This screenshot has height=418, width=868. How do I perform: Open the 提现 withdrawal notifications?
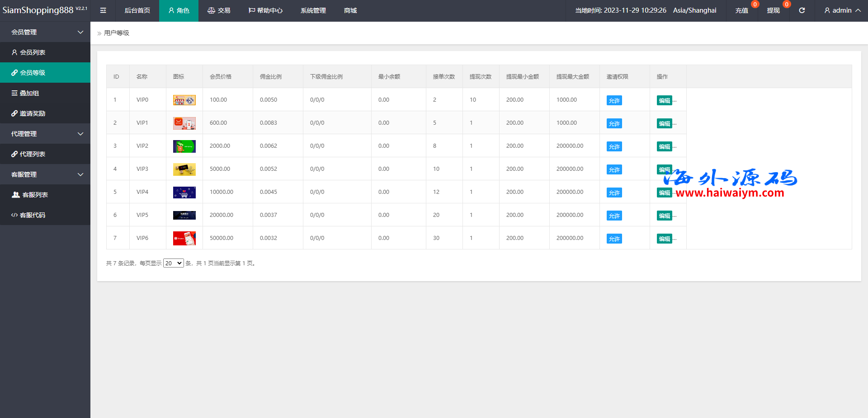[x=773, y=10]
